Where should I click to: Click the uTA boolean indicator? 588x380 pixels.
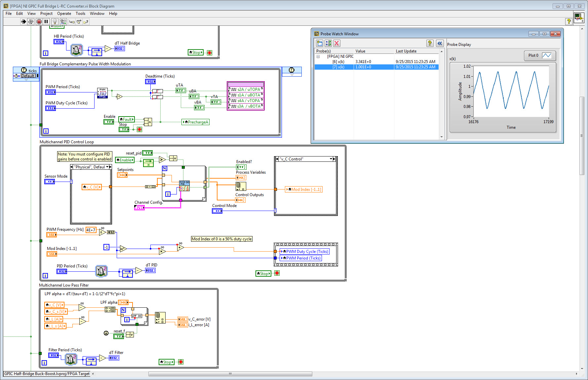(x=180, y=90)
